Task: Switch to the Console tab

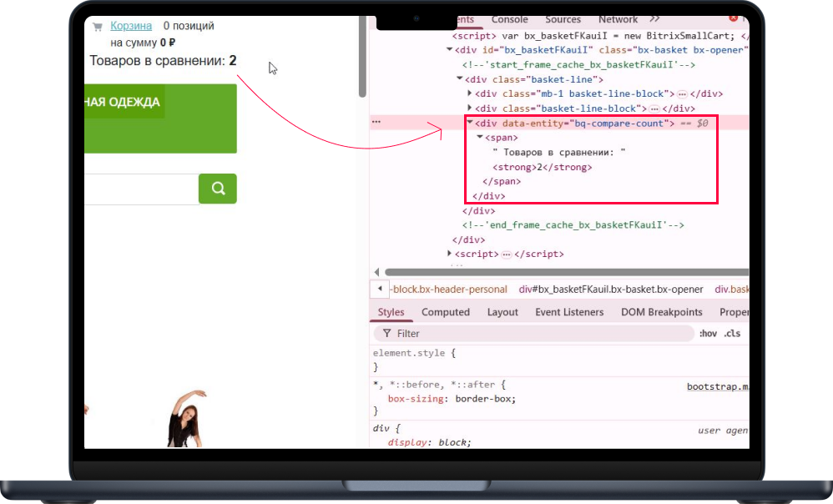Action: pyautogui.click(x=509, y=19)
